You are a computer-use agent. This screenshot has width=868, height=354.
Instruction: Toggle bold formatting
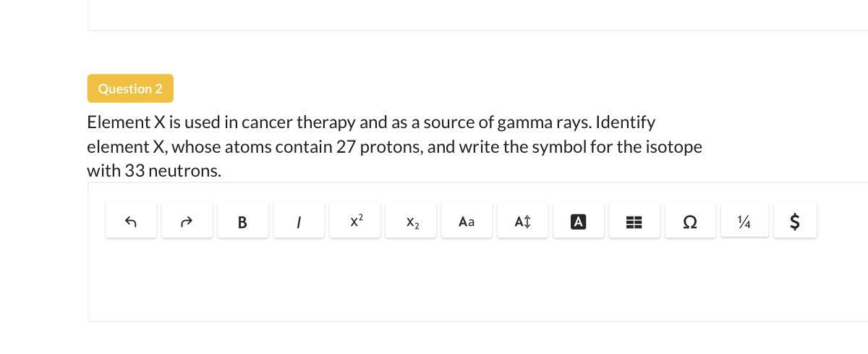[x=242, y=222]
